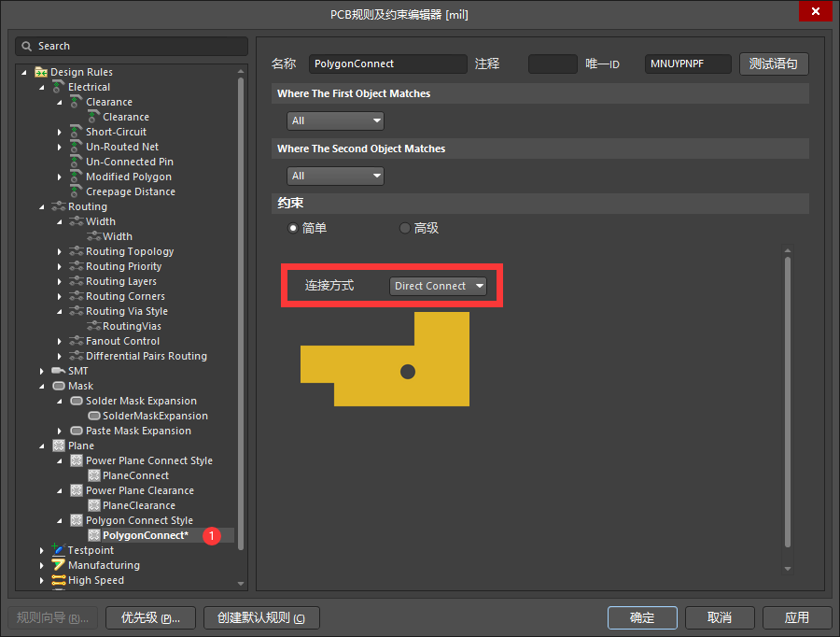Click the tree scrollbar down arrow
The height and width of the screenshot is (637, 840).
[241, 584]
